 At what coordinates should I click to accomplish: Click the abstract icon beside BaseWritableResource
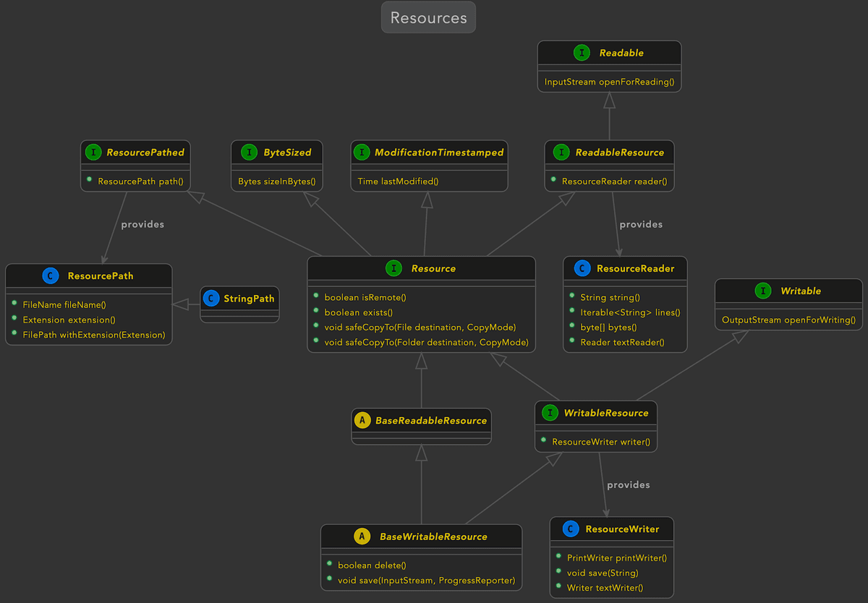(x=362, y=536)
